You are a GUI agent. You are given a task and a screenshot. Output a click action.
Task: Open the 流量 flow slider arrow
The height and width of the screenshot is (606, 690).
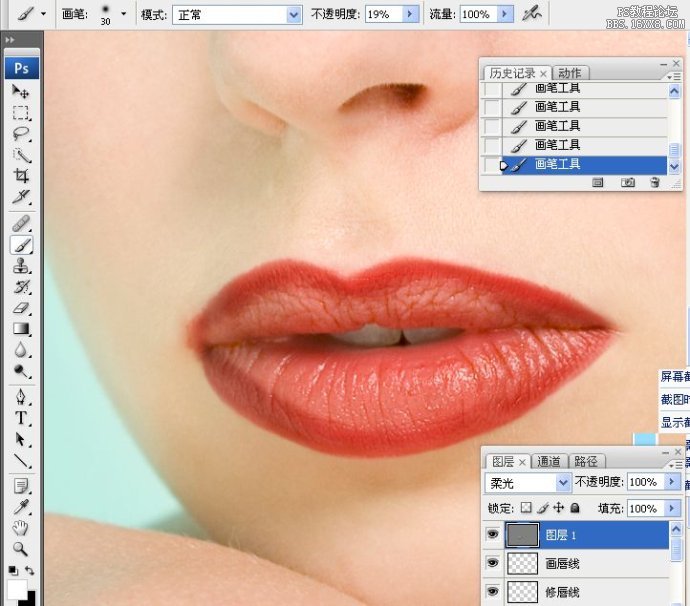tap(505, 15)
